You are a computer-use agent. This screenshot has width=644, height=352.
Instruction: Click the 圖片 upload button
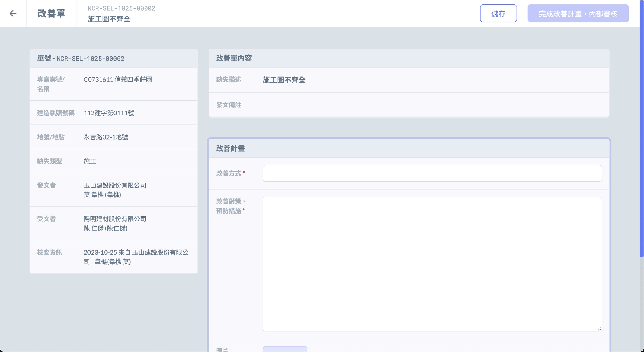[285, 349]
